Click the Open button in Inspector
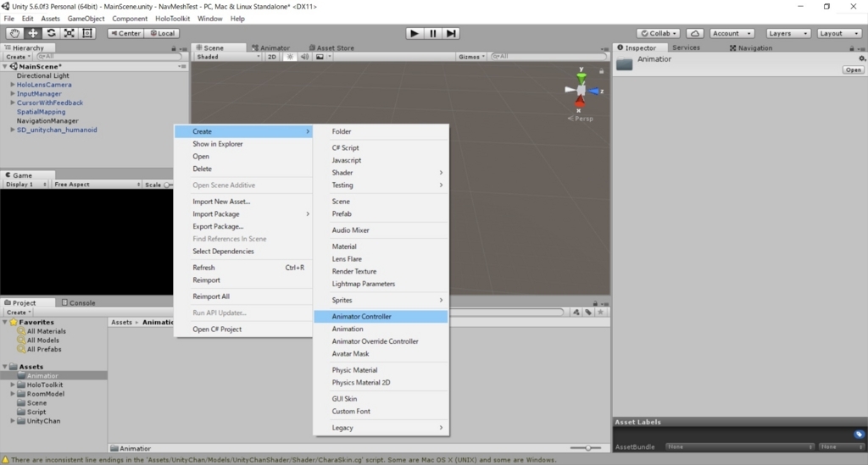This screenshot has height=465, width=868. (853, 69)
